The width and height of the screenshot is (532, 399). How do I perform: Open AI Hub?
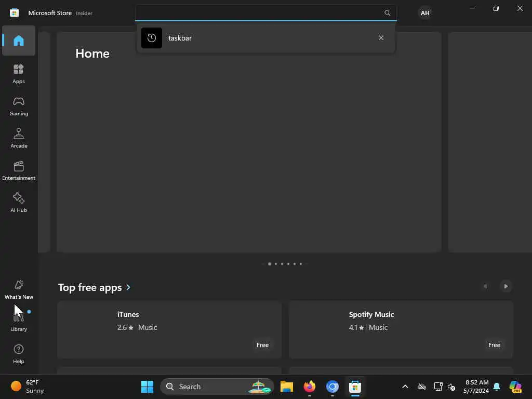click(19, 203)
